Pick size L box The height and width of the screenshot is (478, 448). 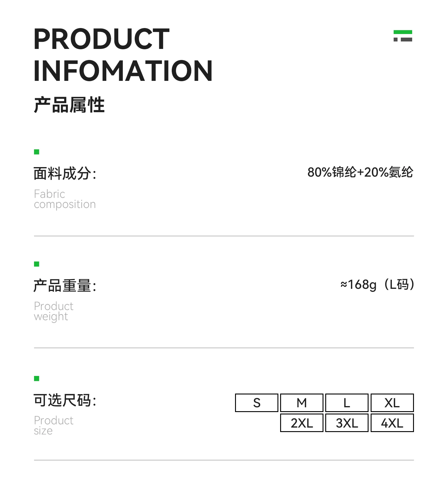347,403
